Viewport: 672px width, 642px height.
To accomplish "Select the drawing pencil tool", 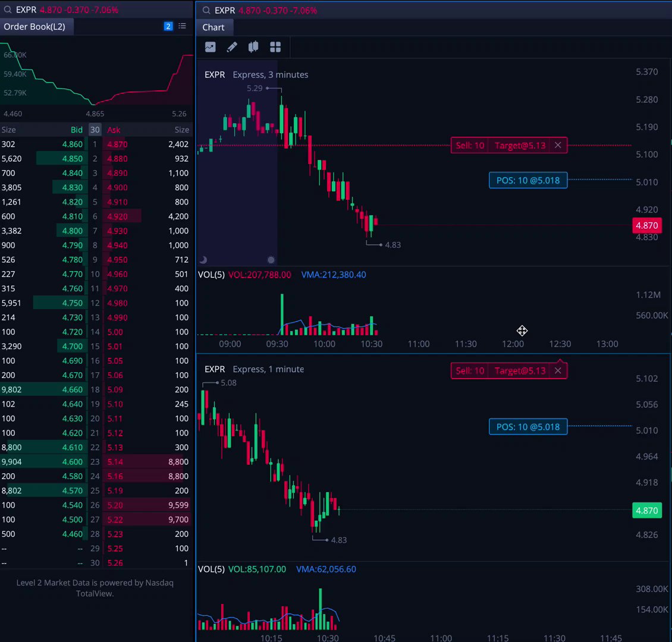I will click(232, 47).
